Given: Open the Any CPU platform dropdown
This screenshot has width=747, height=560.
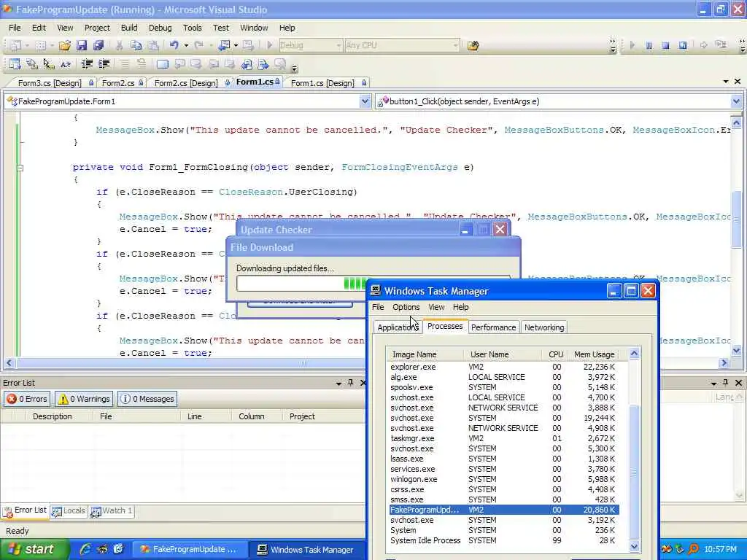Looking at the screenshot, I should pos(456,45).
